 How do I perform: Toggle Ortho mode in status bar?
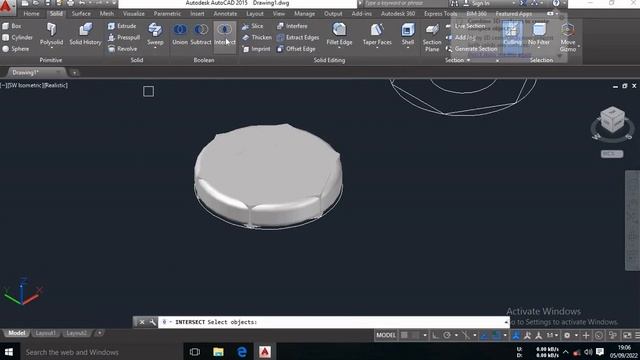click(435, 335)
